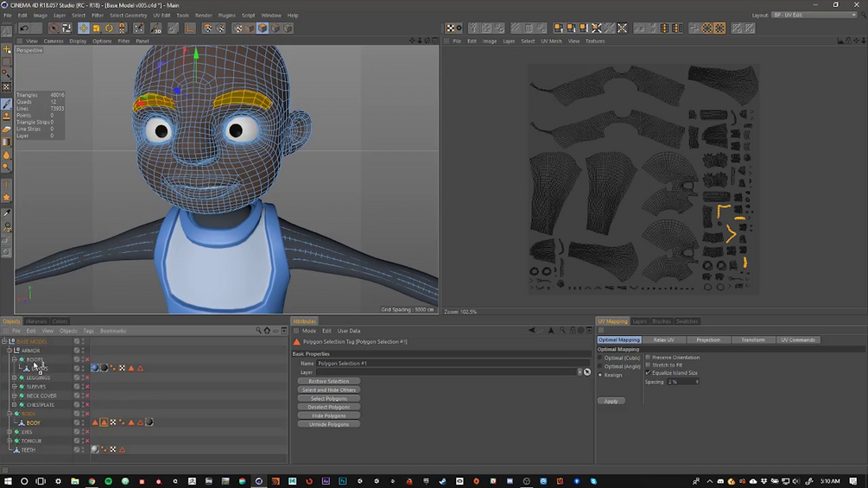Image resolution: width=868 pixels, height=488 pixels.
Task: Open Spotify from the Windows taskbar
Action: 108,481
